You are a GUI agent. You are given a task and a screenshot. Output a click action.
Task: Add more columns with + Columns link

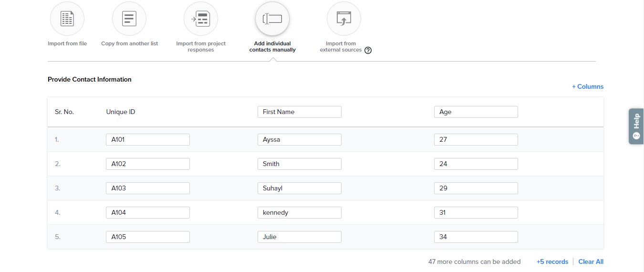(x=588, y=86)
